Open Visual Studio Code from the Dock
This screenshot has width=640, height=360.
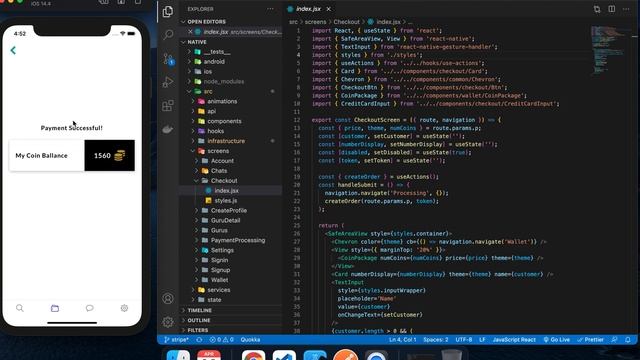pyautogui.click(x=284, y=355)
